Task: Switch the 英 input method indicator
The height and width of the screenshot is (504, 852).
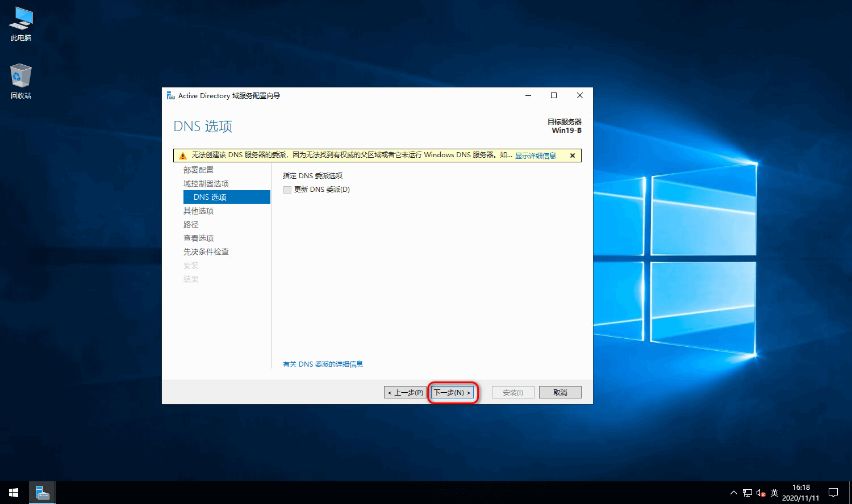Action: 774,493
